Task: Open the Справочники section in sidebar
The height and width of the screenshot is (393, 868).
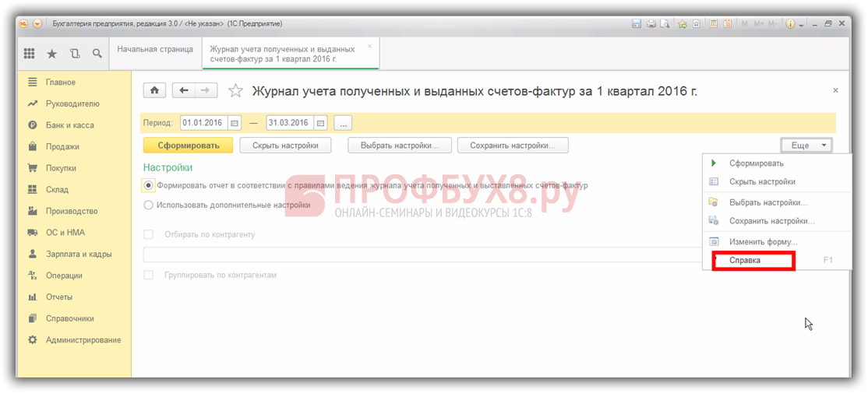Action: pyautogui.click(x=73, y=318)
